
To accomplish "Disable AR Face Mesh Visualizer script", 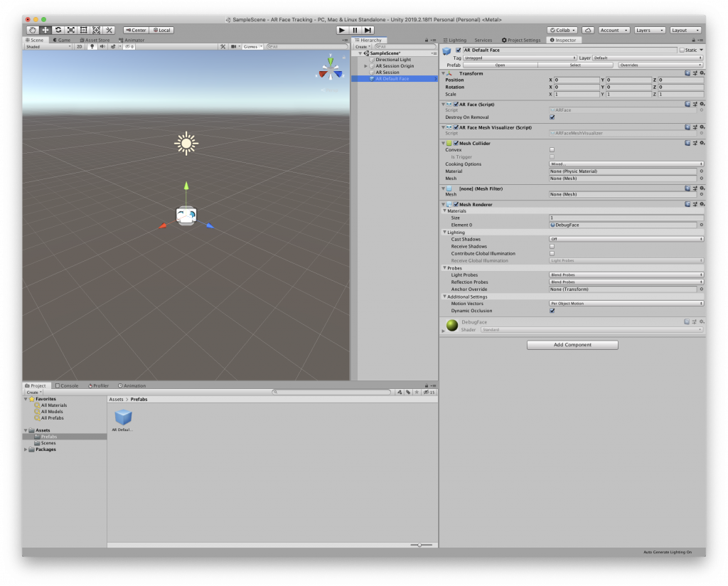I will 456,127.
